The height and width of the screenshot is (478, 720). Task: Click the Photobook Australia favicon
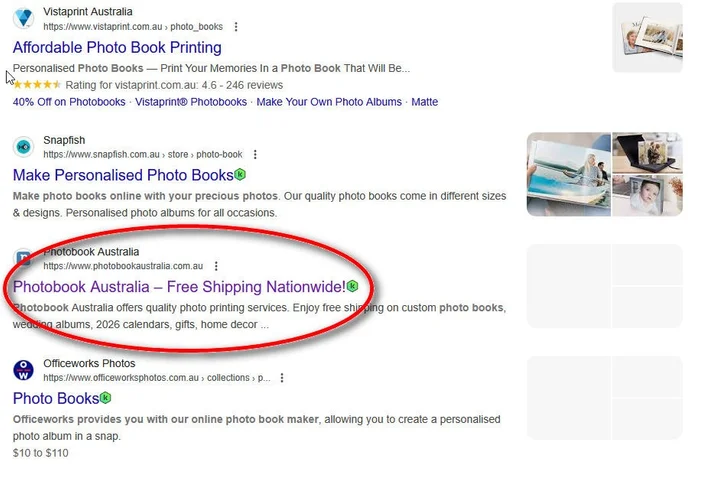tap(23, 260)
